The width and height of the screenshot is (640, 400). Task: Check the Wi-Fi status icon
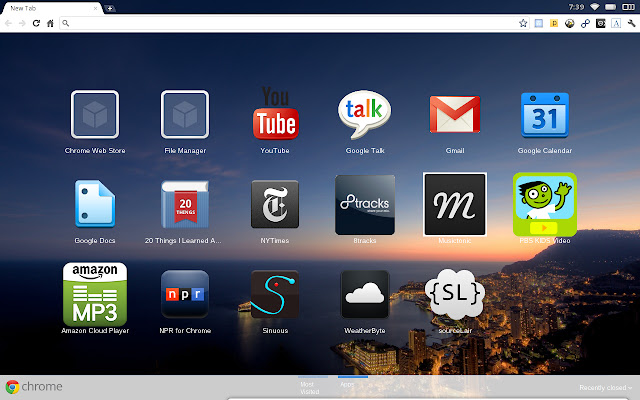coord(595,7)
